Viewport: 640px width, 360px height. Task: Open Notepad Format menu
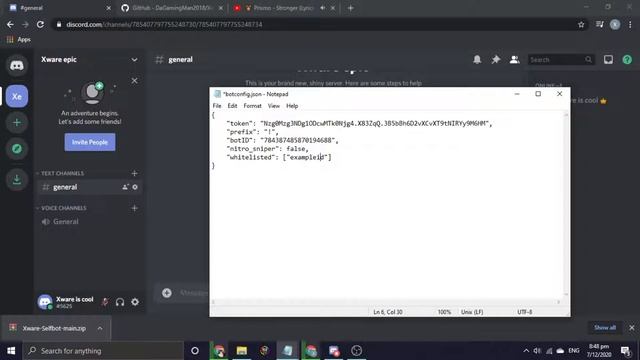252,106
